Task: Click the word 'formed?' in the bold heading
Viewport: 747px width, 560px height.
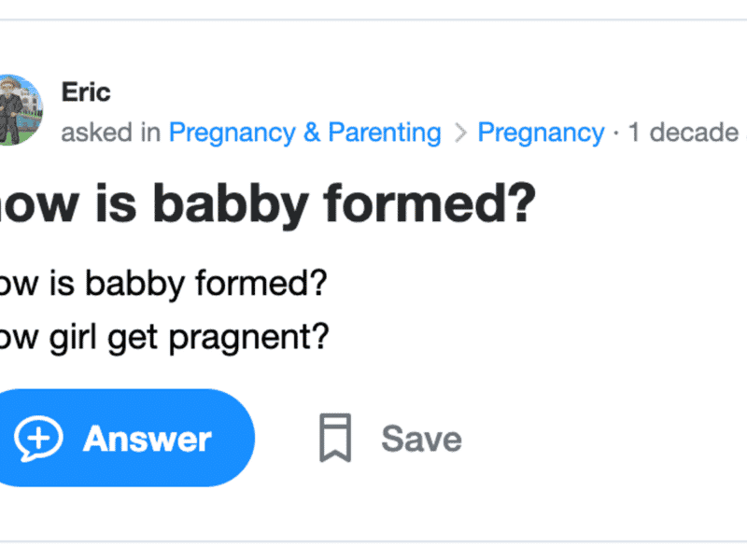Action: [x=430, y=203]
